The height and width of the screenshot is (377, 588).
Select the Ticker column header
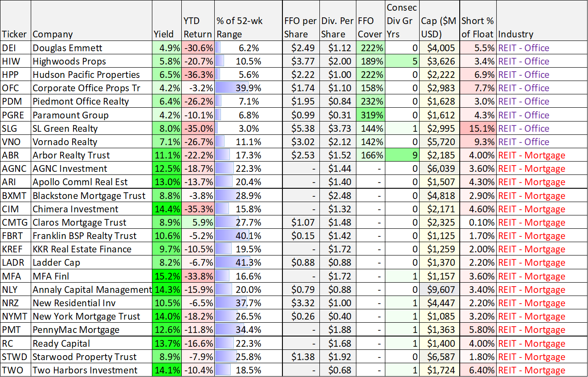(x=15, y=21)
